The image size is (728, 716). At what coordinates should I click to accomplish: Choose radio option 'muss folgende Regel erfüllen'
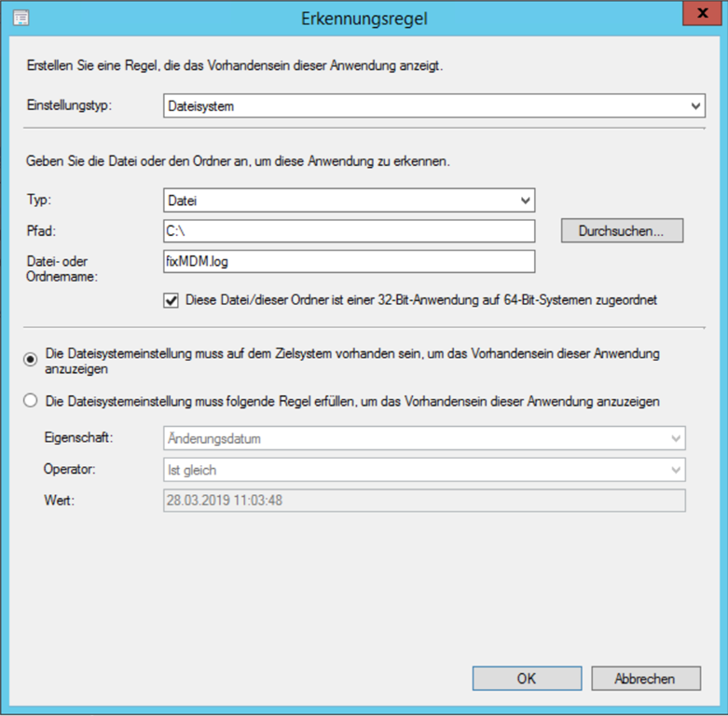point(31,401)
